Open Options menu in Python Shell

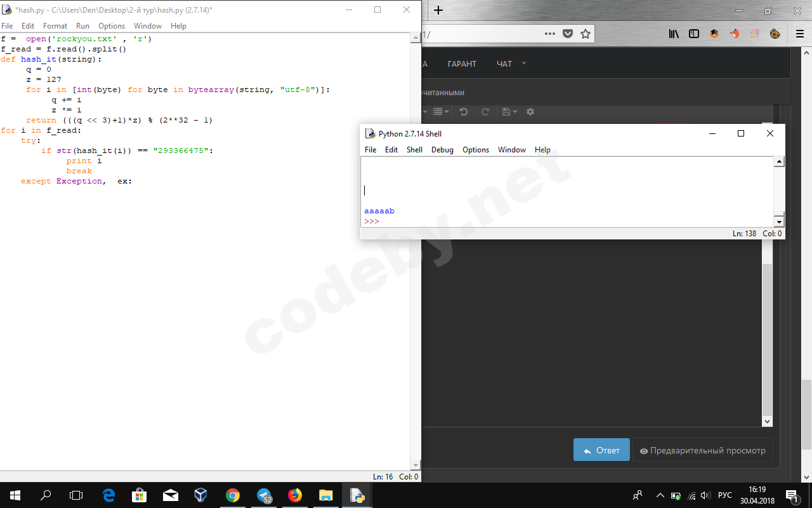(x=476, y=150)
